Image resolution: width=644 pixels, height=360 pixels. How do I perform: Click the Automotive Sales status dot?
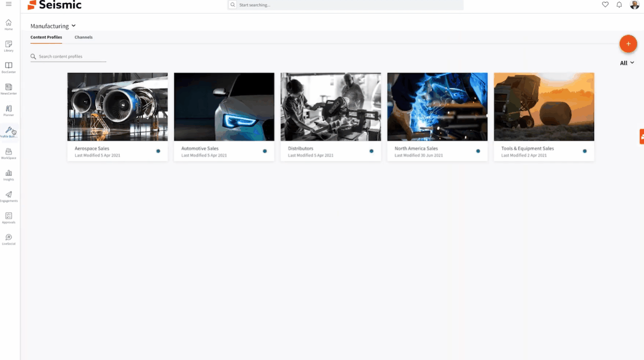click(x=264, y=151)
